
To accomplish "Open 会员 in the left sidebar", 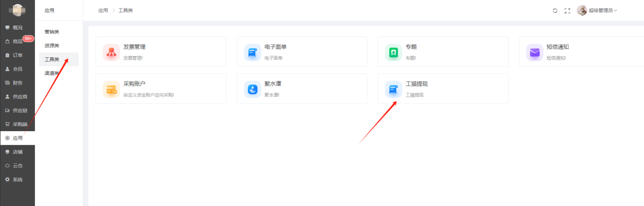I will [x=17, y=69].
